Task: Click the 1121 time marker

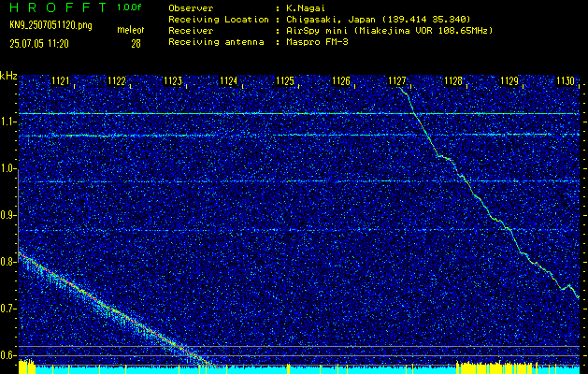Action: (x=60, y=80)
